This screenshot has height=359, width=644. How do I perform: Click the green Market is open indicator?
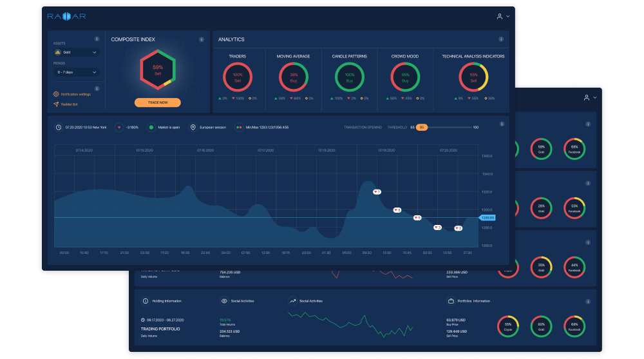coord(151,128)
